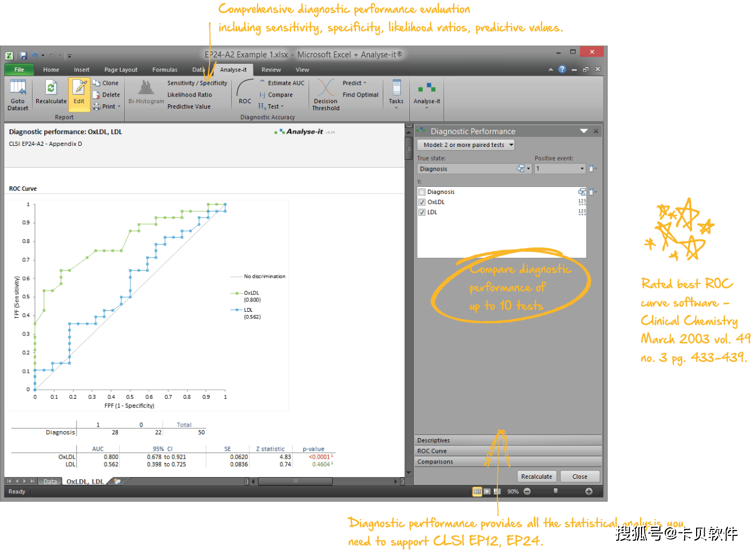Click Recalculate button in task pane
The width and height of the screenshot is (756, 550).
537,477
